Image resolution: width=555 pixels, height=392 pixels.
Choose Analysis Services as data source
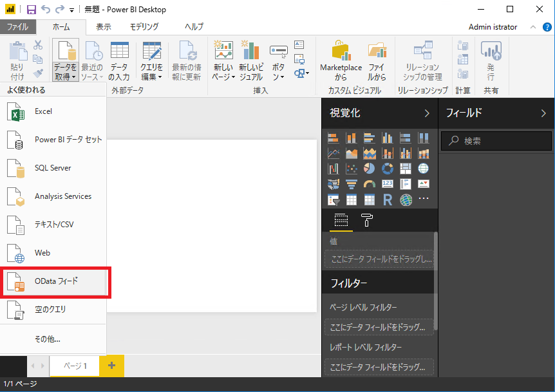coord(53,196)
